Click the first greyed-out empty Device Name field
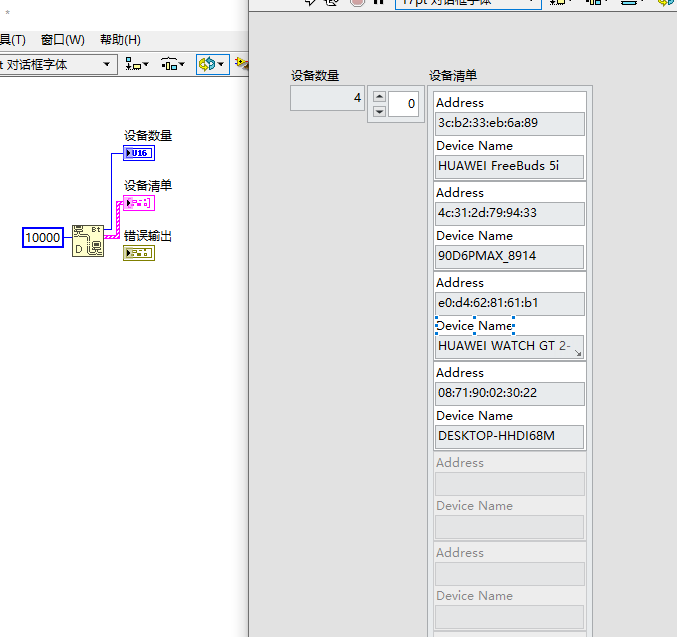Image resolution: width=677 pixels, height=637 pixels. pyautogui.click(x=509, y=526)
